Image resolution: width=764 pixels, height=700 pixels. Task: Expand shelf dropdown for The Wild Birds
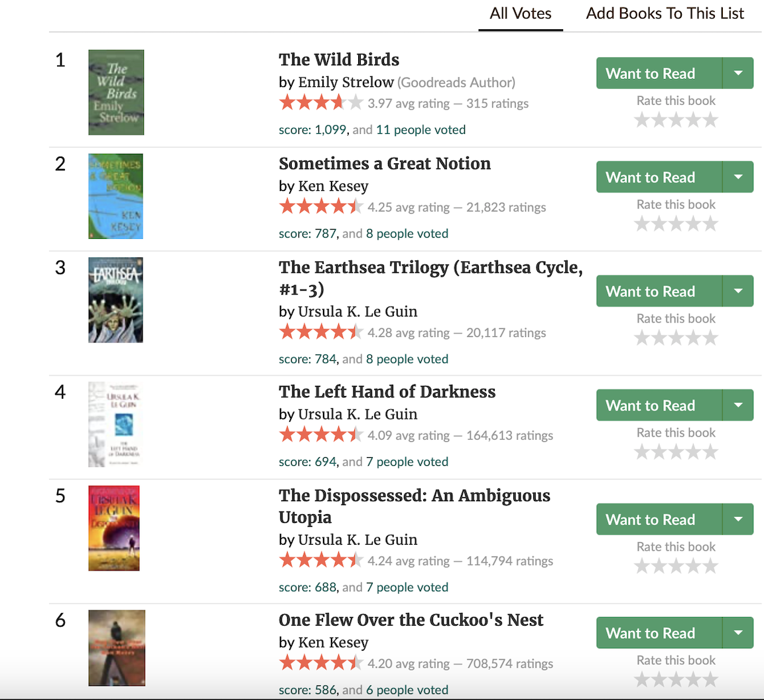[x=738, y=73]
